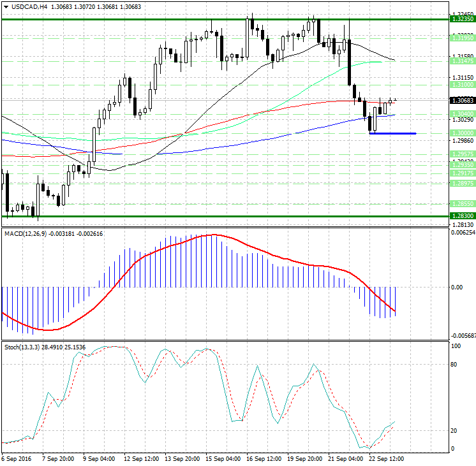Select the MACD(12,26,9) indicator label

26,234
